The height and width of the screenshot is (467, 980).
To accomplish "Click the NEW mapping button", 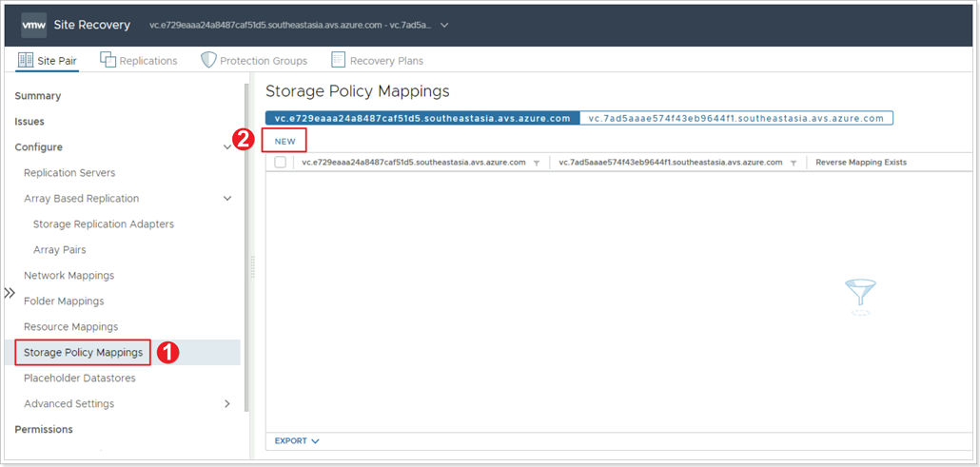I will 285,142.
